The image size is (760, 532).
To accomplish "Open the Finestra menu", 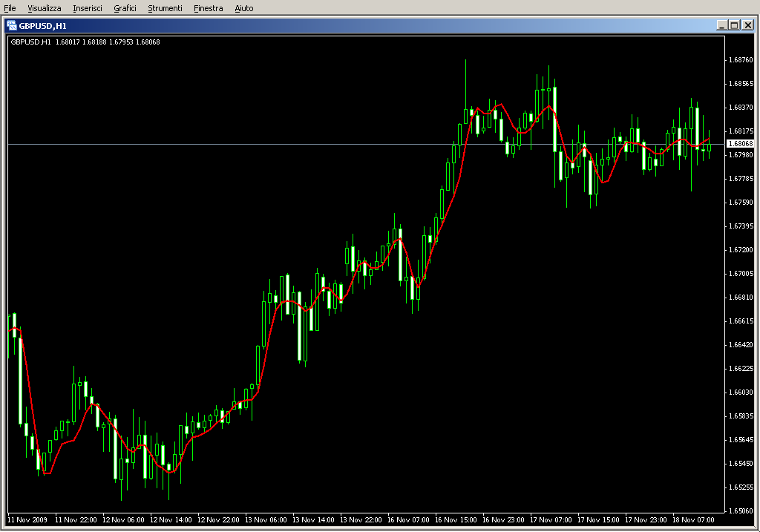I will pyautogui.click(x=208, y=8).
